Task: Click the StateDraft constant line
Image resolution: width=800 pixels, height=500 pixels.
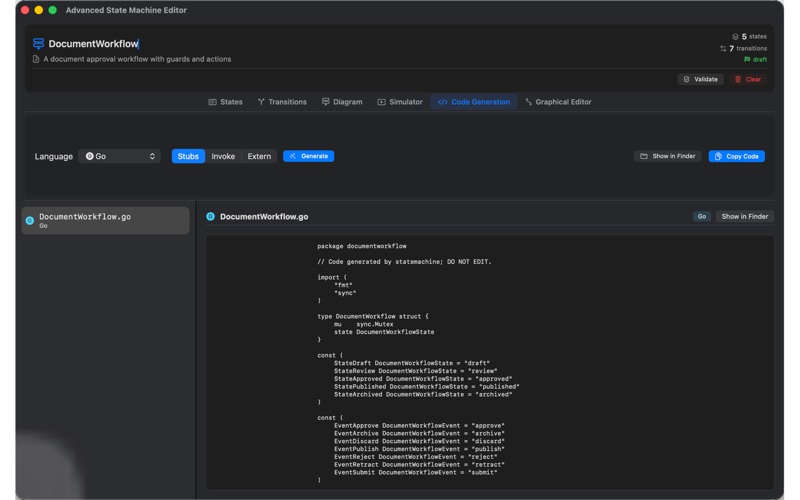Action: [x=412, y=363]
